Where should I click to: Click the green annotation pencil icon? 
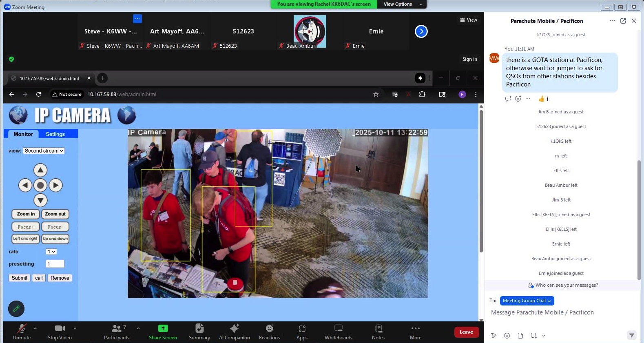pyautogui.click(x=16, y=309)
